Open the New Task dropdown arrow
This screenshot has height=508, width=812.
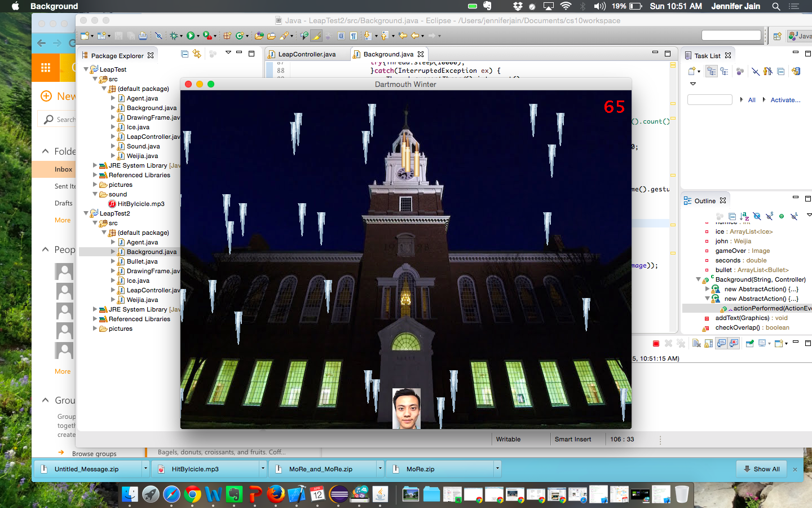tap(699, 72)
